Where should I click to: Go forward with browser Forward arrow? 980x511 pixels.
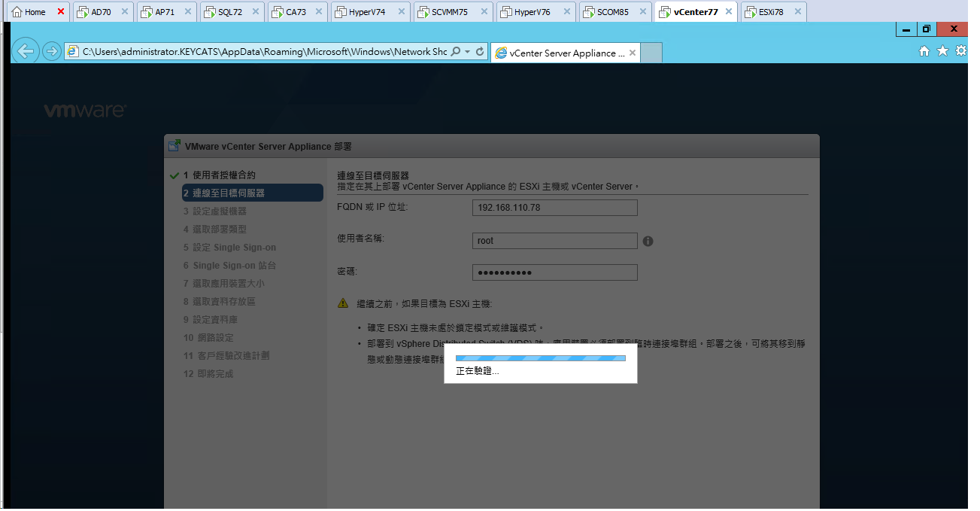51,51
